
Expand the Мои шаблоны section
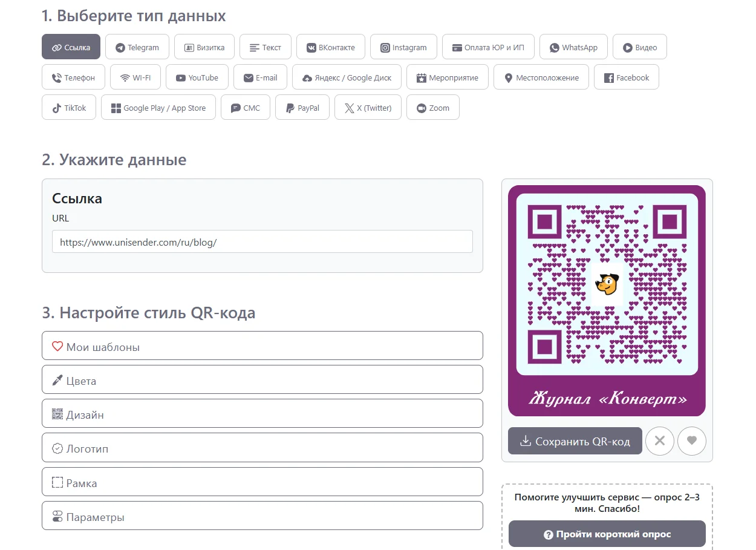262,345
